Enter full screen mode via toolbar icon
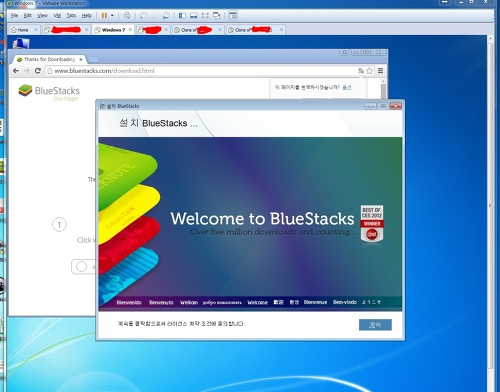Viewport: 500px width, 392px height. (205, 16)
